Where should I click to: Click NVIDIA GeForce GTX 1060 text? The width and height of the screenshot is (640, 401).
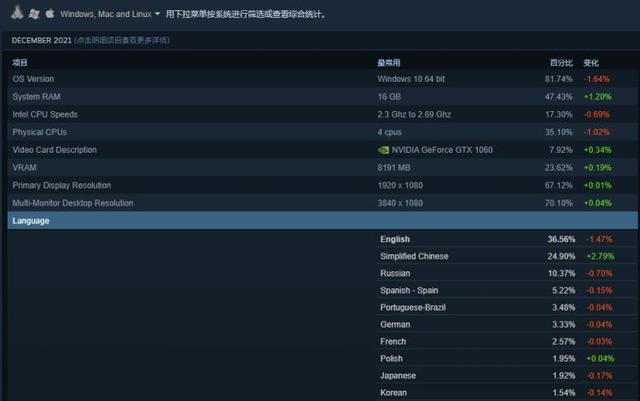point(442,150)
